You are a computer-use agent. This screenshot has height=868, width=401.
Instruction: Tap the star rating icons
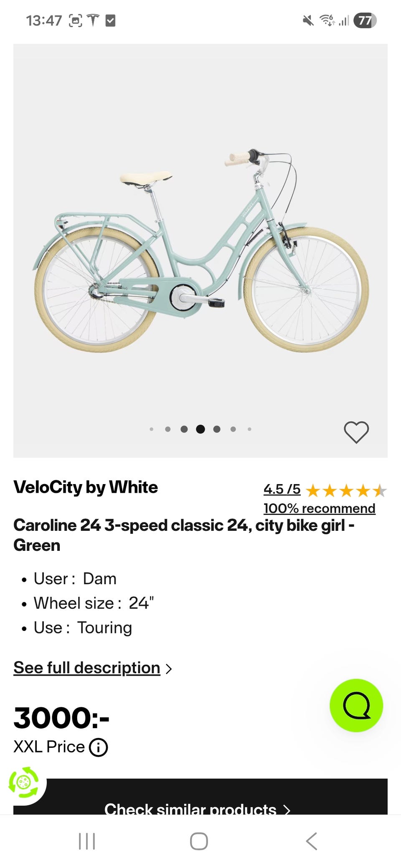pos(346,491)
